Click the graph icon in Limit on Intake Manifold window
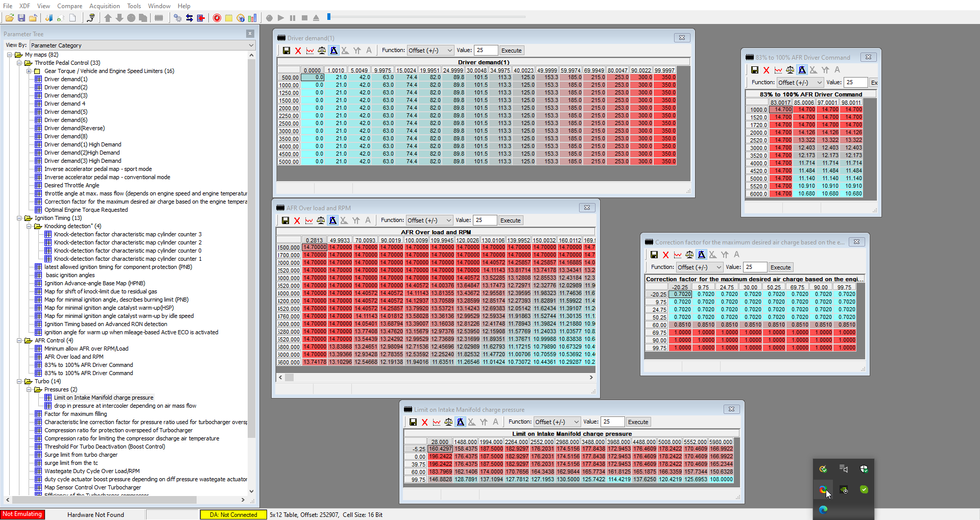980x520 pixels. click(437, 422)
